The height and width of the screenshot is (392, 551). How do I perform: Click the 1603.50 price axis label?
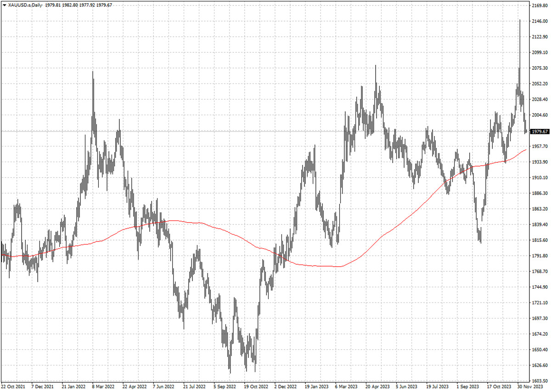(539, 381)
